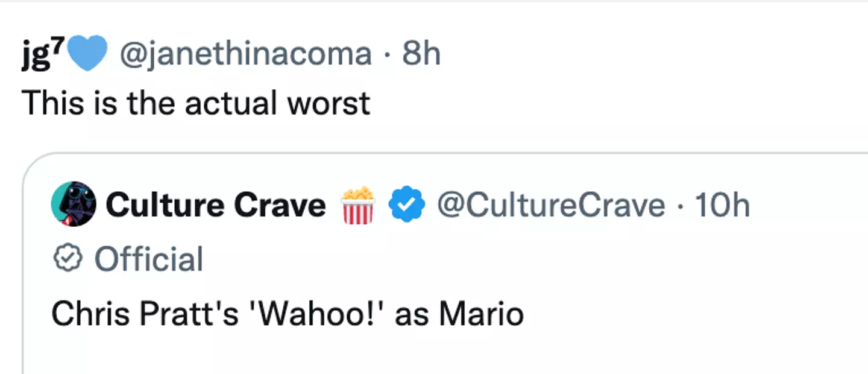Open the Culture Crave display name
868x374 pixels.
click(215, 205)
